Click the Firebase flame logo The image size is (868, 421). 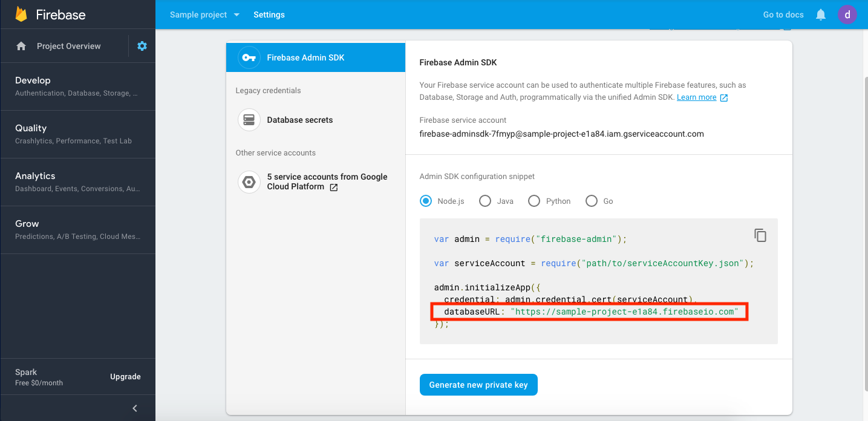click(x=21, y=13)
